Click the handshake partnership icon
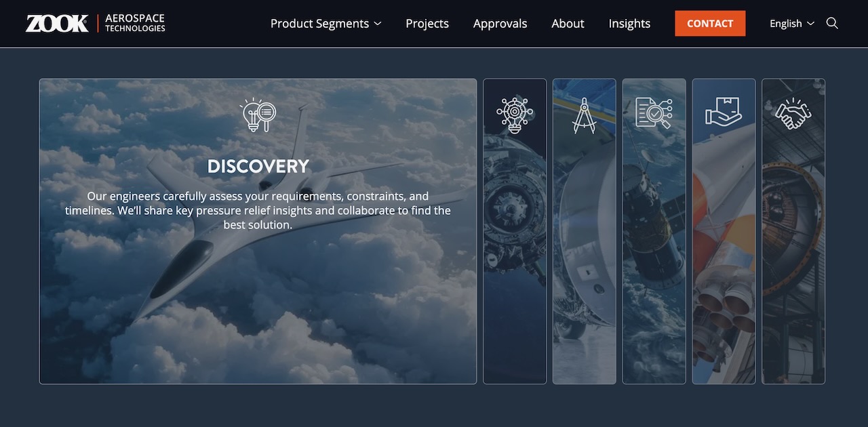Viewport: 868px width, 427px height. 793,113
